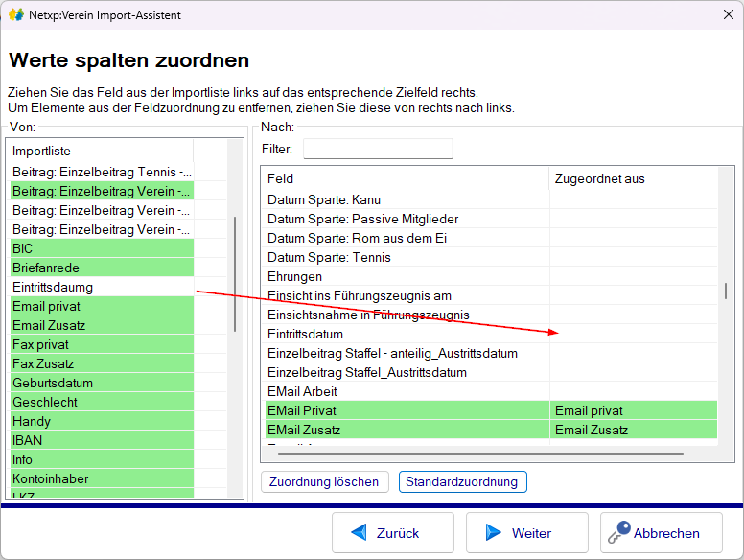Click the Zugeordnet aus column header
Image resolution: width=744 pixels, height=560 pixels.
pos(631,178)
